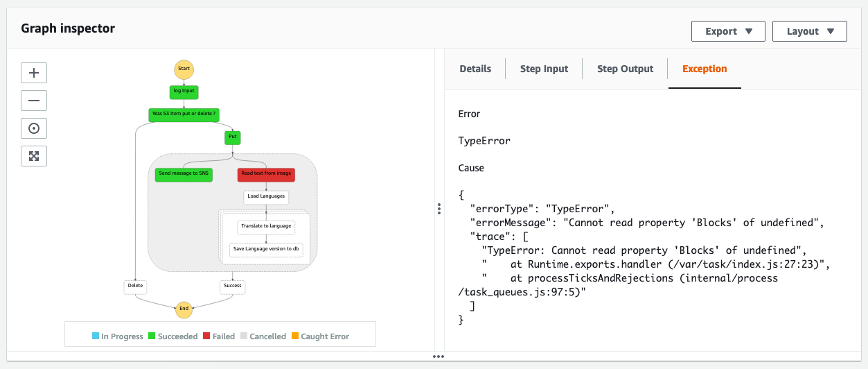Image resolution: width=868 pixels, height=369 pixels.
Task: Select the Put state node
Action: point(233,137)
